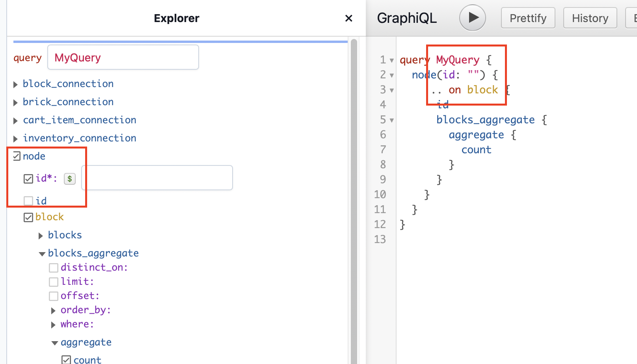Expand the order_by argument
Image resolution: width=637 pixels, height=364 pixels.
point(54,310)
